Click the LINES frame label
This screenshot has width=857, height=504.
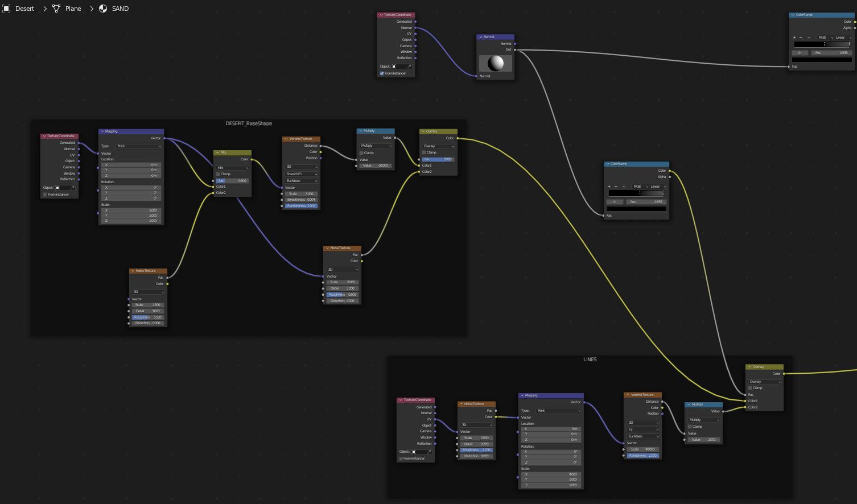(x=590, y=360)
